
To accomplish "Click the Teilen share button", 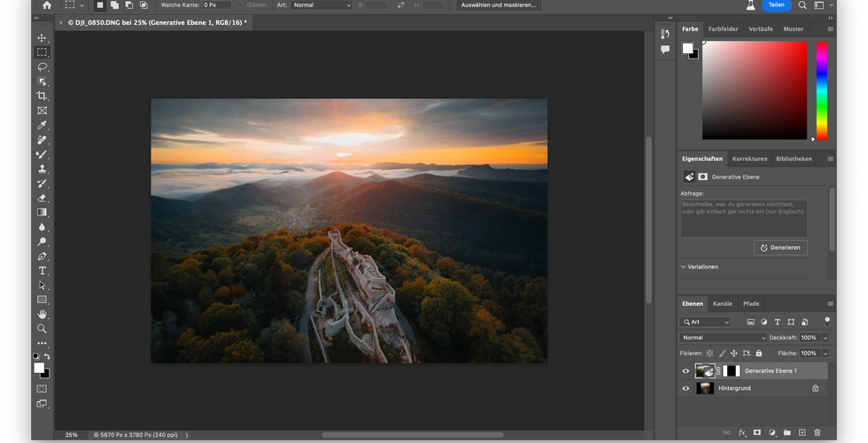I will tap(776, 5).
